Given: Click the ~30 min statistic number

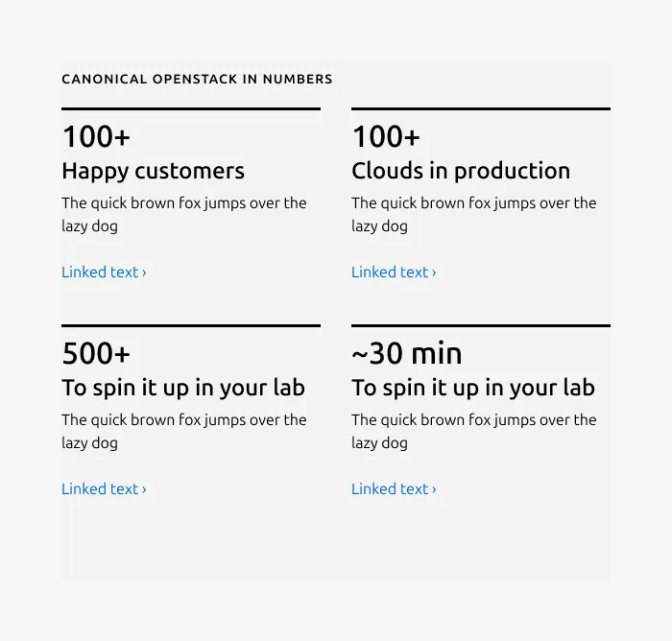Looking at the screenshot, I should pyautogui.click(x=407, y=353).
